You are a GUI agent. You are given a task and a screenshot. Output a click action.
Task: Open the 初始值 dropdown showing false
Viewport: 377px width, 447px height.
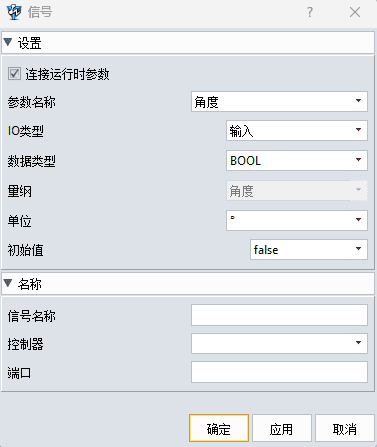[309, 249]
